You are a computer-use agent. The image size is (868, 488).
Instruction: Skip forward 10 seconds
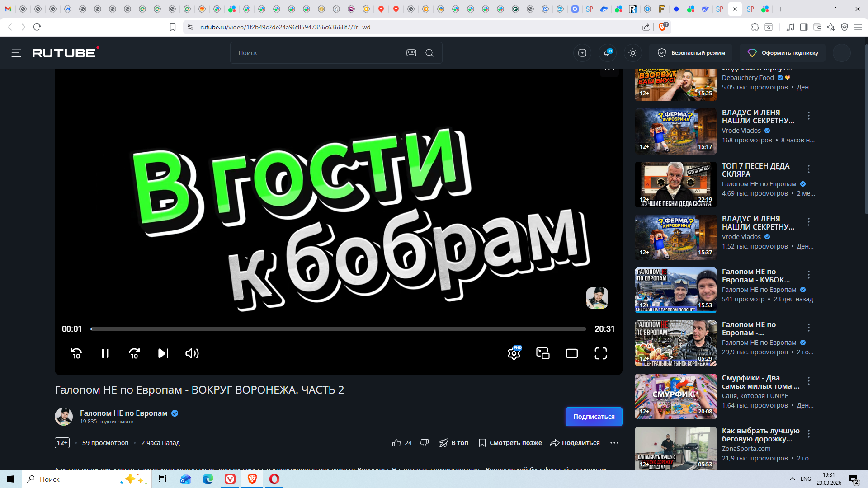(134, 353)
